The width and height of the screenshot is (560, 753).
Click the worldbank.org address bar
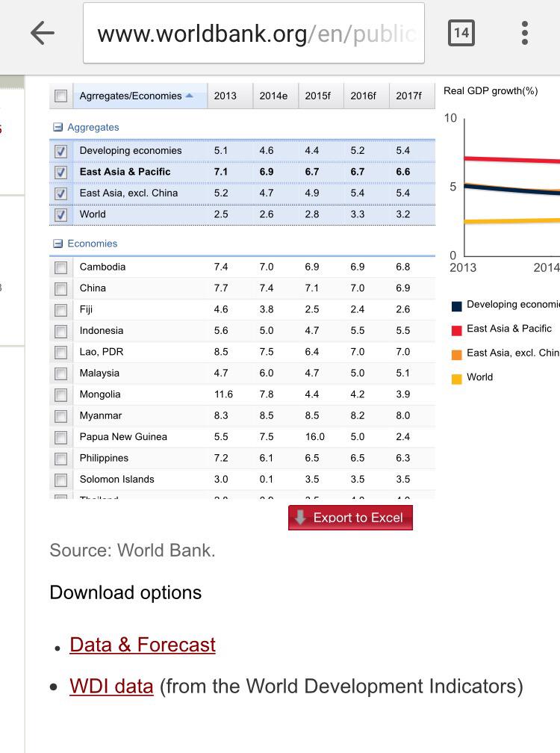pyautogui.click(x=254, y=33)
